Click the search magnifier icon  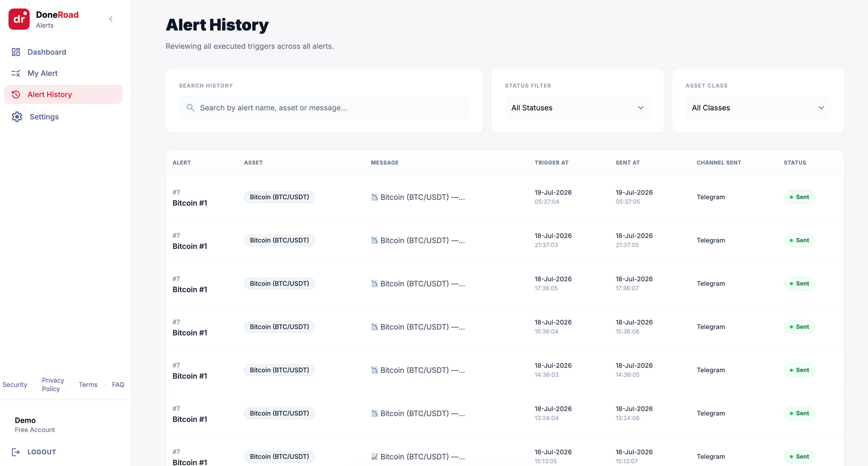190,107
